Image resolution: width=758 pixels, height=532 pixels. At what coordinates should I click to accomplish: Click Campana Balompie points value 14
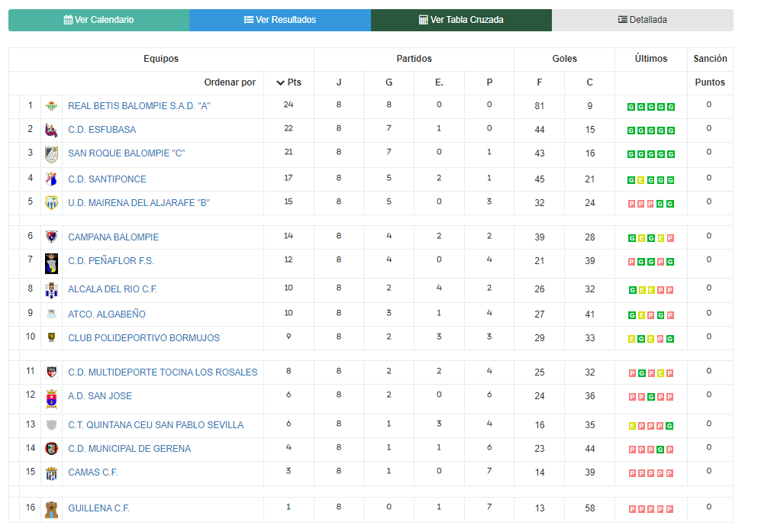[289, 237]
